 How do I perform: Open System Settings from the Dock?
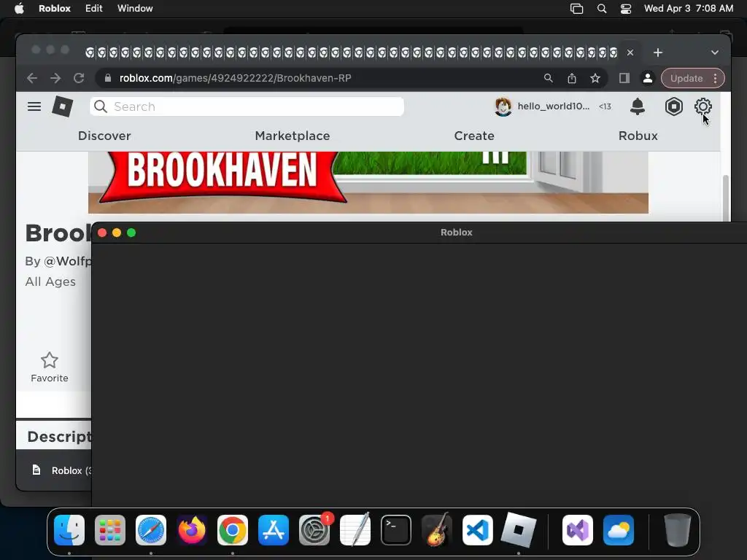pyautogui.click(x=314, y=530)
